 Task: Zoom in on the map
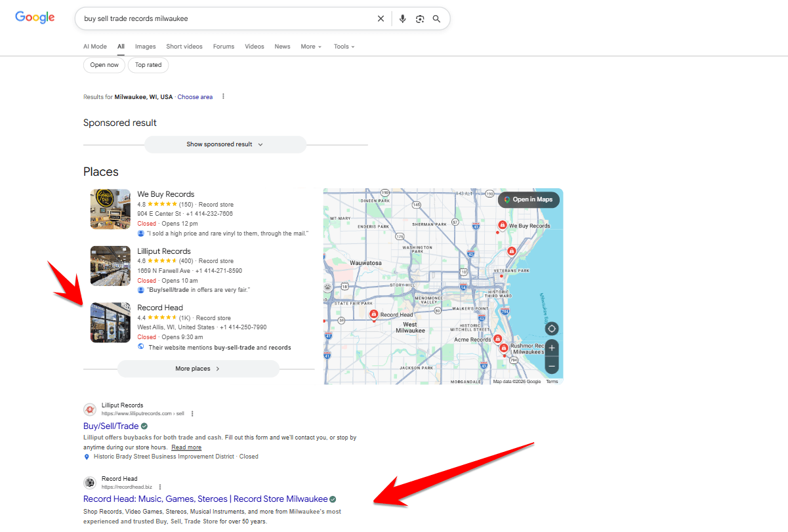pyautogui.click(x=552, y=348)
